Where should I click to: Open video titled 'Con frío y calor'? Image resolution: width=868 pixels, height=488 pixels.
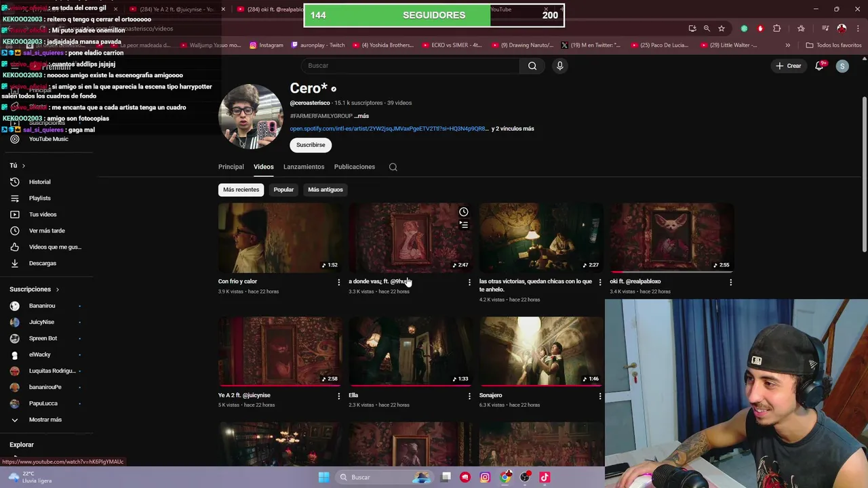(237, 281)
